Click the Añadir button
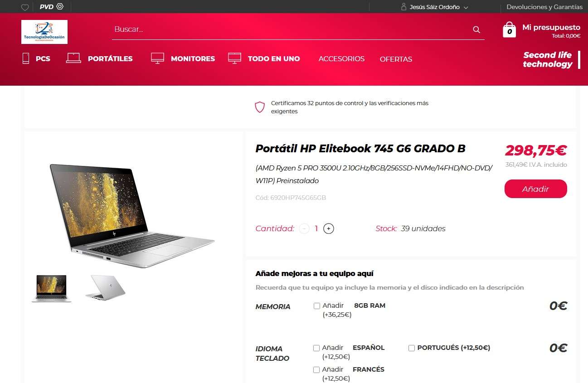 (x=535, y=189)
